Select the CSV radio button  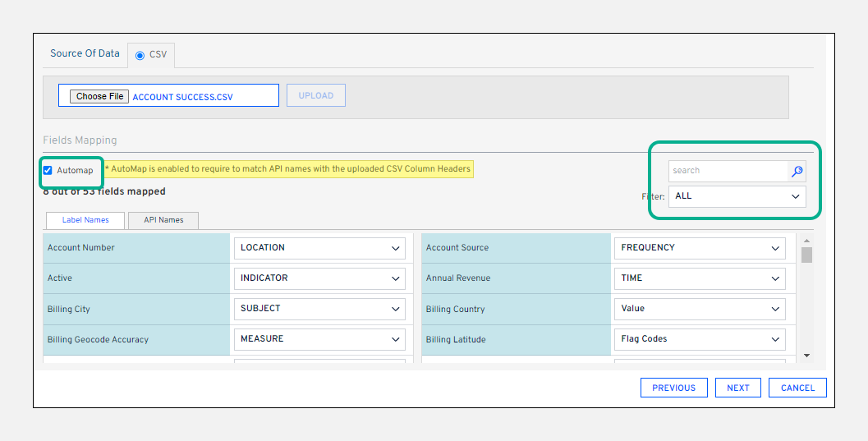[x=140, y=55]
